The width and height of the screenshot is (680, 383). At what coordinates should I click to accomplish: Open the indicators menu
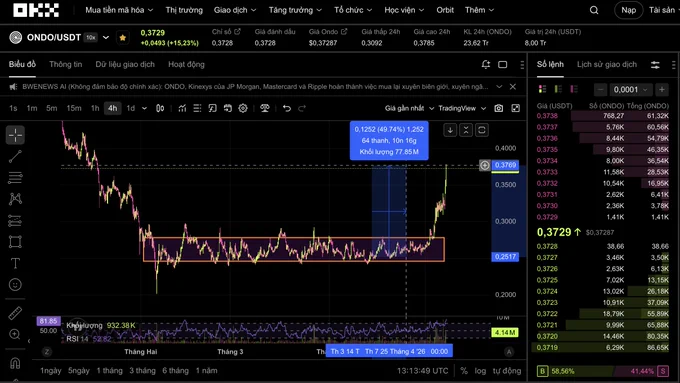tap(182, 108)
